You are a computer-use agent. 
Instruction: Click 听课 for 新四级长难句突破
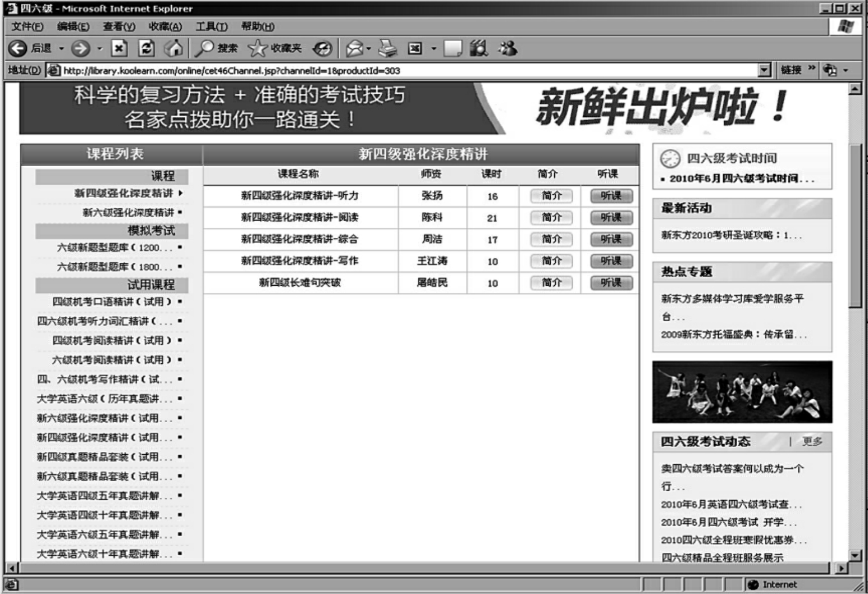(x=611, y=282)
